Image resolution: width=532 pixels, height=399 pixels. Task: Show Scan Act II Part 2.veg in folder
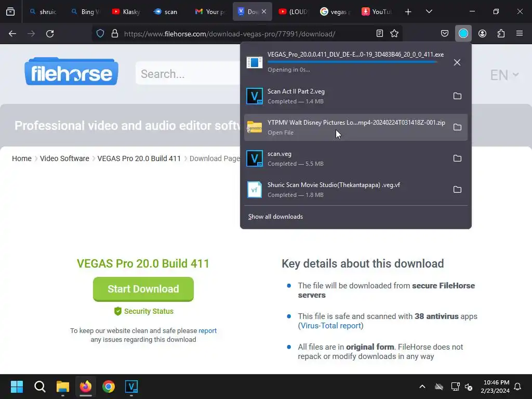[457, 96]
